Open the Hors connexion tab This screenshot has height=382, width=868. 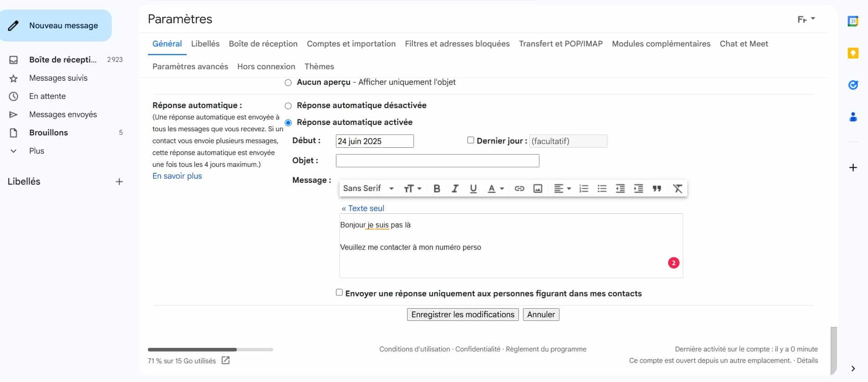coord(266,67)
